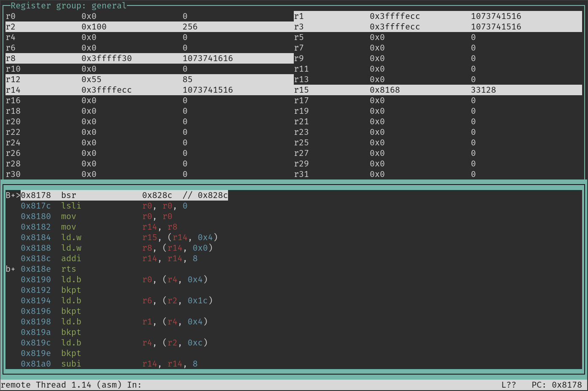Click the bsr mnemonic

click(69, 195)
